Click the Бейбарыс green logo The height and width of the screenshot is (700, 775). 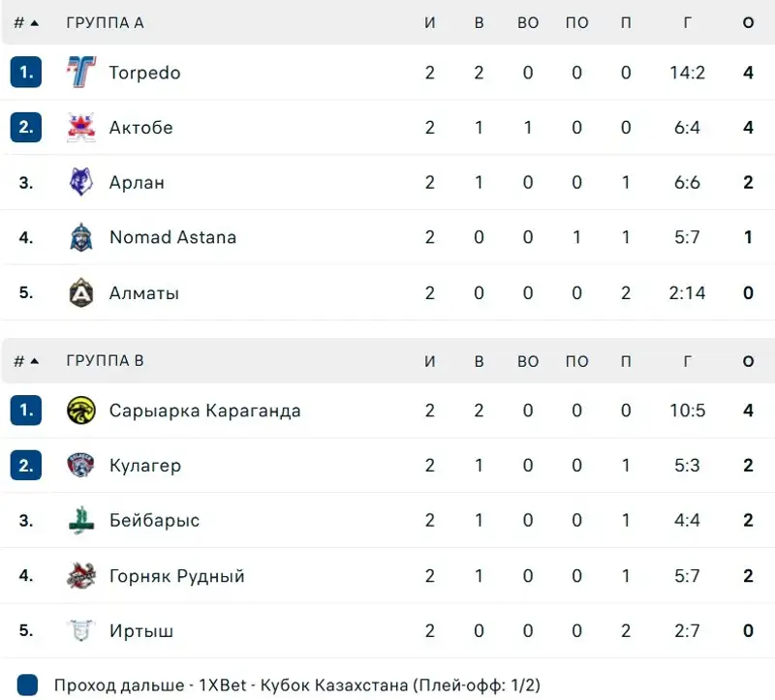81,520
